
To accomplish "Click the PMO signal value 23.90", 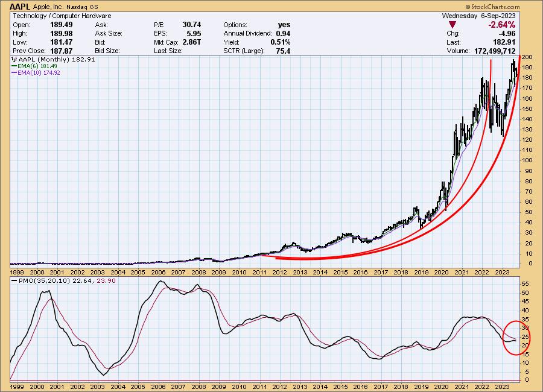I will pyautogui.click(x=106, y=281).
